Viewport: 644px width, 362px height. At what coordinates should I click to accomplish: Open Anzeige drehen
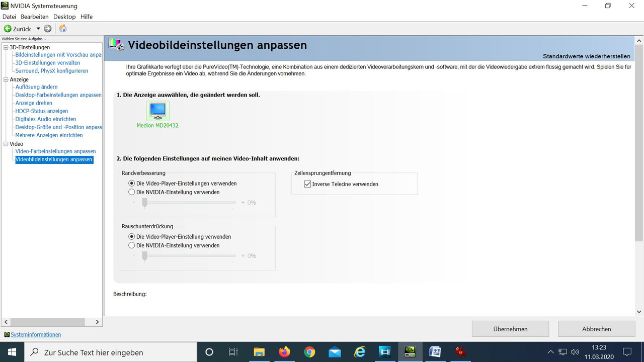(34, 103)
